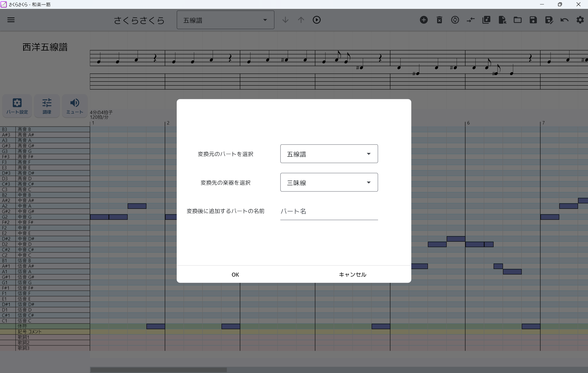Screen dimensions: 588x373
Task: Expand the 変換先の楽器 dropdown showing 三味線
Action: (329, 182)
